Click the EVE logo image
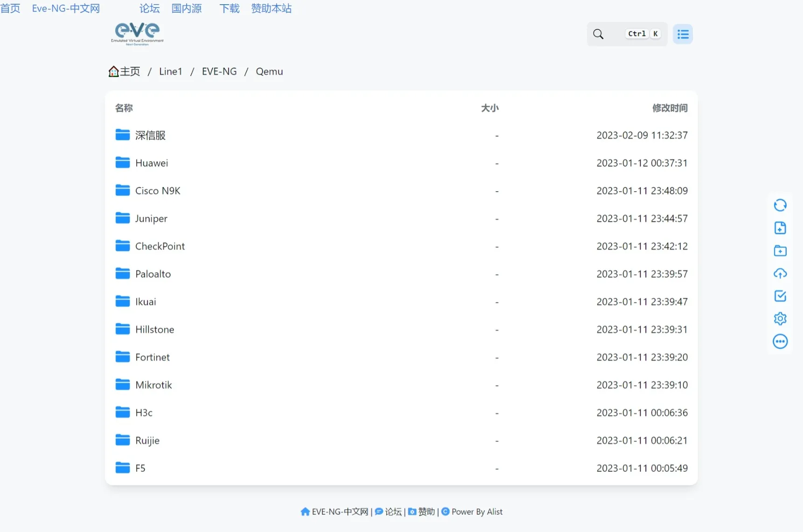The width and height of the screenshot is (803, 532). coord(137,33)
